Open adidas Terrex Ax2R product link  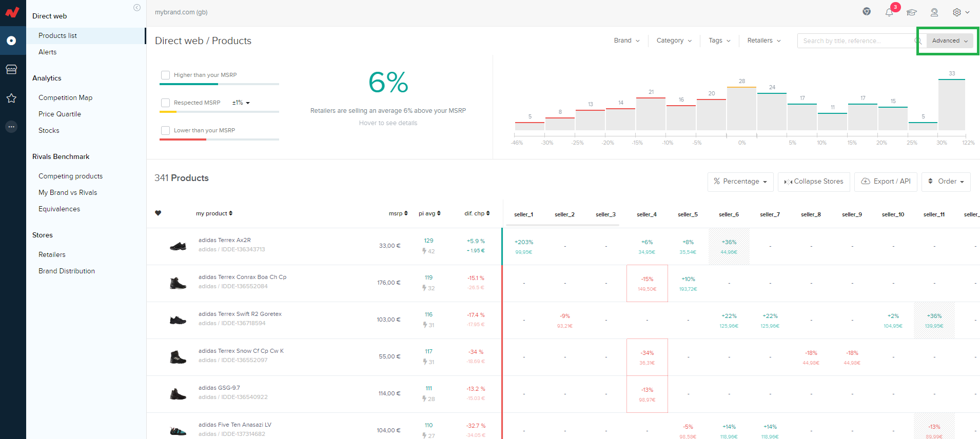coord(225,240)
